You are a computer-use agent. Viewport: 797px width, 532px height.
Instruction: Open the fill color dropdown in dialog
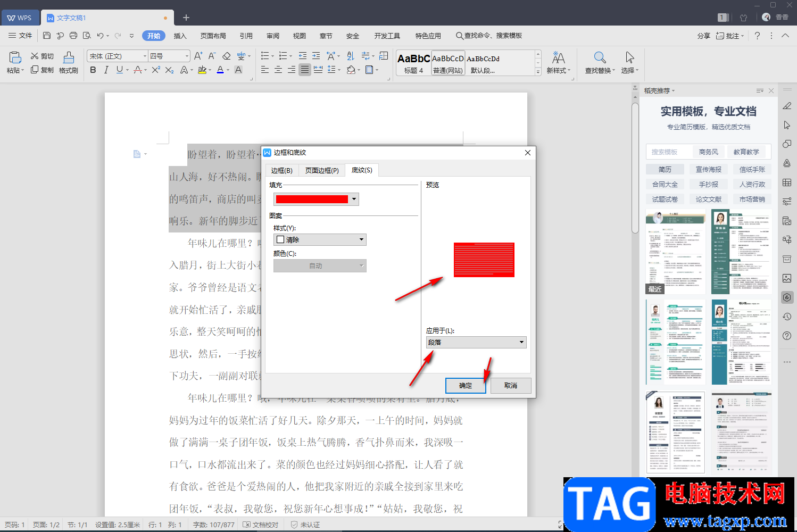[x=354, y=199]
